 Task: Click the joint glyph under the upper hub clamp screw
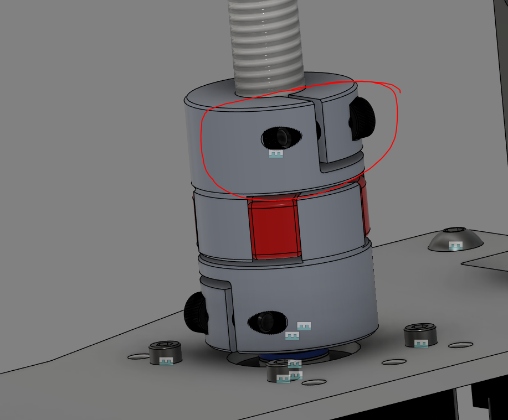pos(276,154)
